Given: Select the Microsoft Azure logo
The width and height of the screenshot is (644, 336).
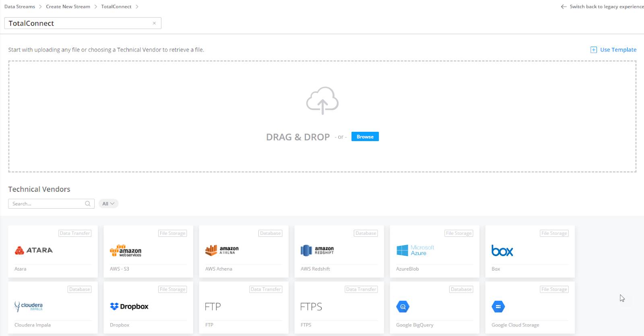Looking at the screenshot, I should (x=415, y=250).
